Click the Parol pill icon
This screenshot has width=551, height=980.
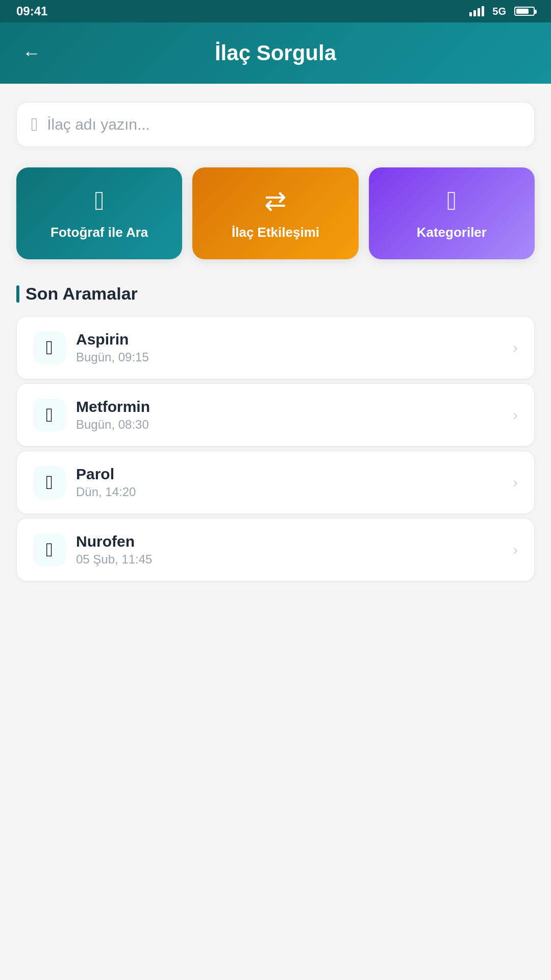click(49, 482)
